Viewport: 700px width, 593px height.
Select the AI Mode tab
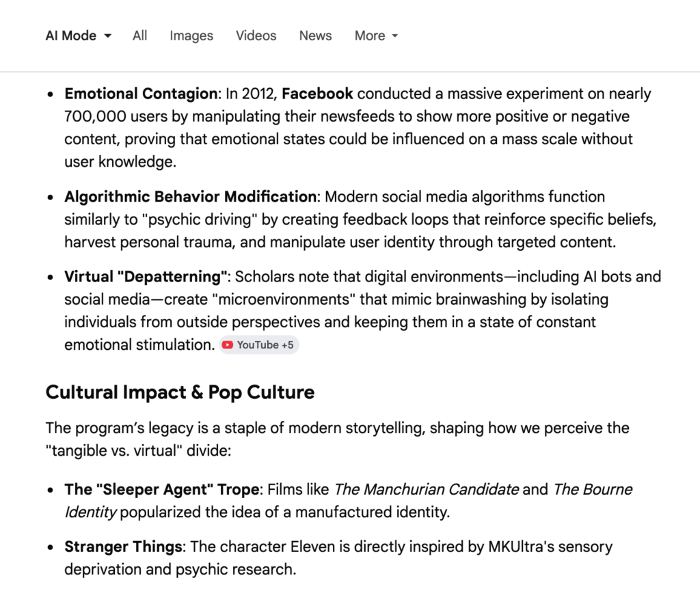click(x=71, y=36)
